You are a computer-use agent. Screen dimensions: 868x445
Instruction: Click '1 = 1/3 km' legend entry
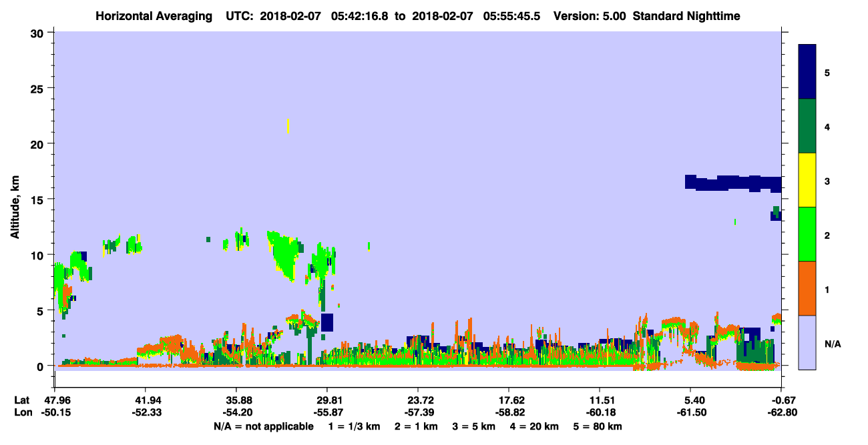click(353, 426)
